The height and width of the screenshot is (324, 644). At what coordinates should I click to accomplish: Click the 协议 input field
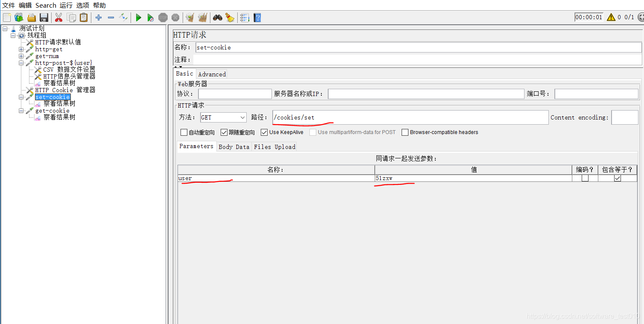pyautogui.click(x=235, y=94)
